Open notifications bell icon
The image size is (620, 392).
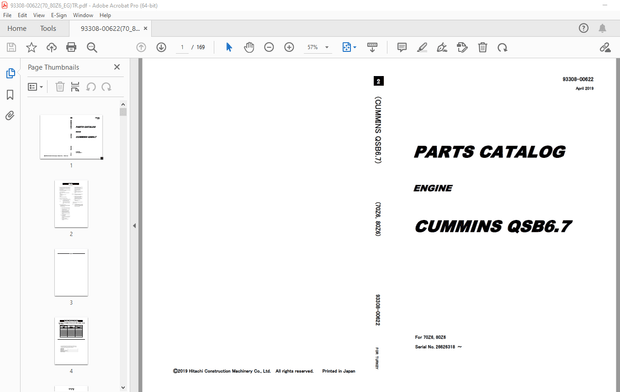pyautogui.click(x=602, y=28)
